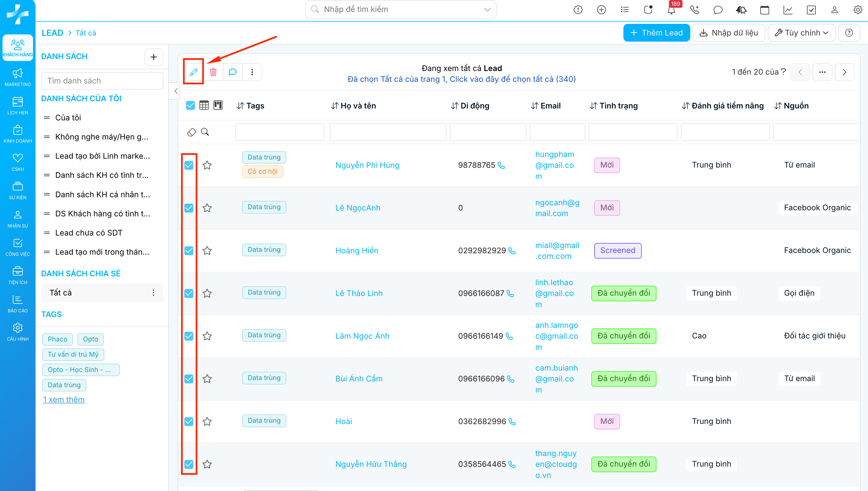Open the 'Lead chưa có SDT' list
This screenshot has width=868, height=491.
pyautogui.click(x=89, y=233)
